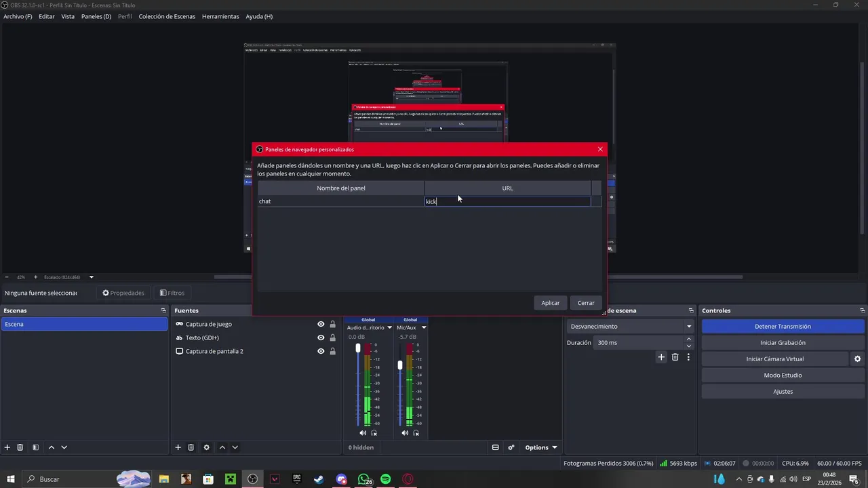
Task: Add a new source in the Fuentes panel
Action: click(x=178, y=447)
